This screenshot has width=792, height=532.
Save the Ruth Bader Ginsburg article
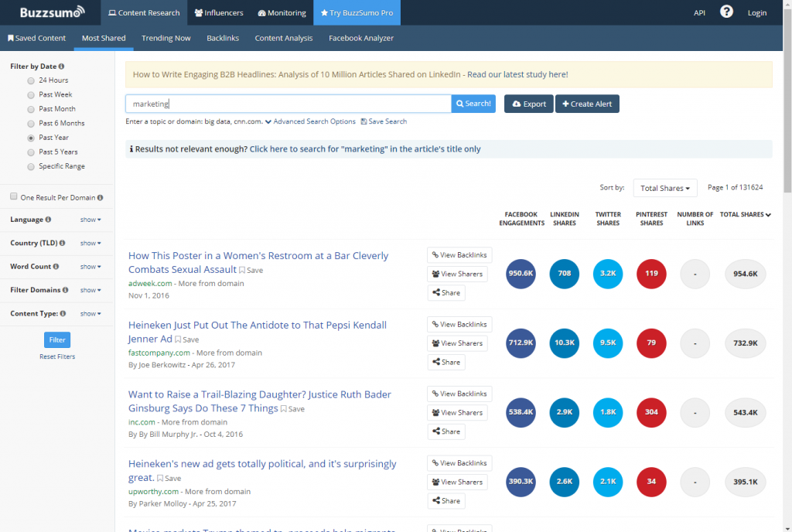coord(292,409)
